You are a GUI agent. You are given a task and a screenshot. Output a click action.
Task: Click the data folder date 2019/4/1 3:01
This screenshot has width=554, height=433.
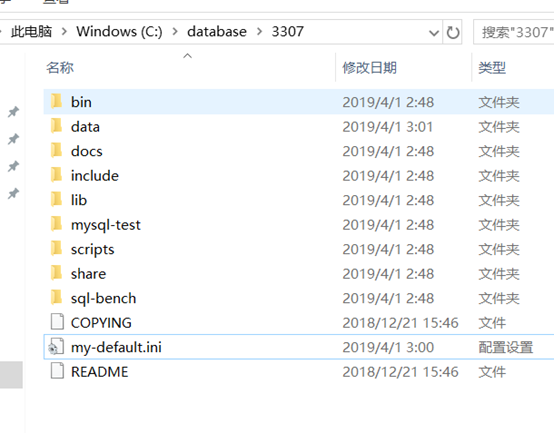[x=388, y=127]
